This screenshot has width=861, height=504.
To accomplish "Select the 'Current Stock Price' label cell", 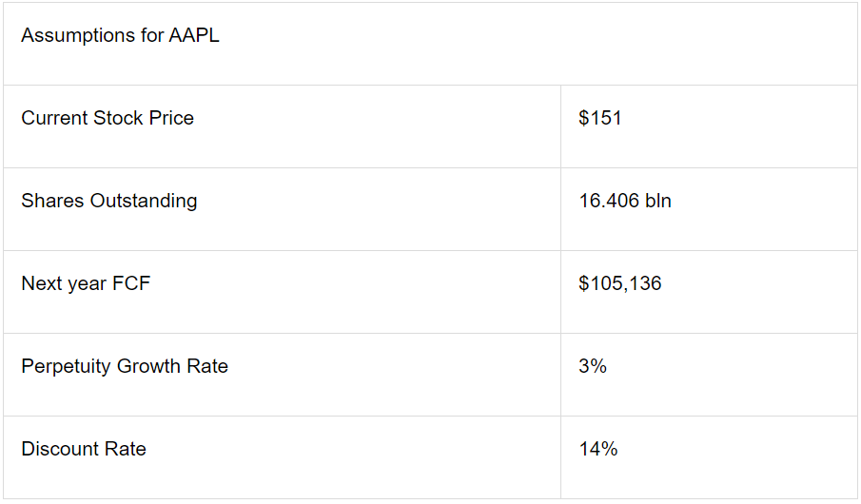I will [x=108, y=119].
